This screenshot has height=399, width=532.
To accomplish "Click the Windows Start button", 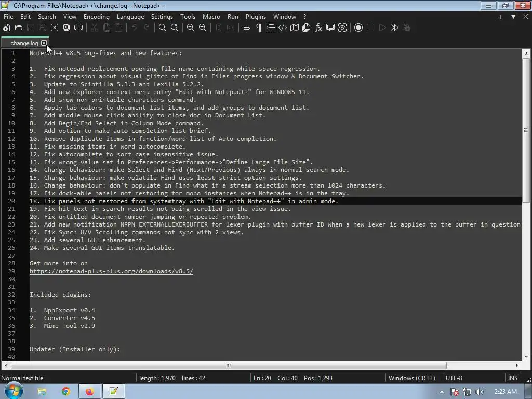I will click(14, 391).
